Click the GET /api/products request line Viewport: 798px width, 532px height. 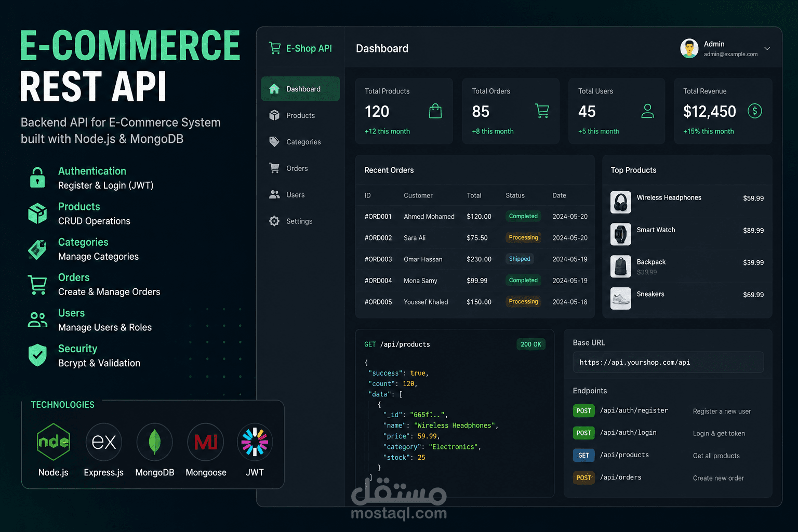click(x=397, y=344)
